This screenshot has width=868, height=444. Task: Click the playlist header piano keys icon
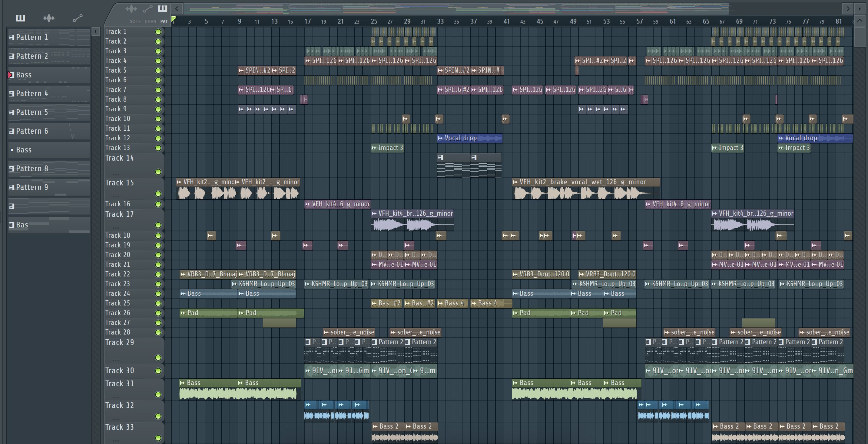(162, 9)
